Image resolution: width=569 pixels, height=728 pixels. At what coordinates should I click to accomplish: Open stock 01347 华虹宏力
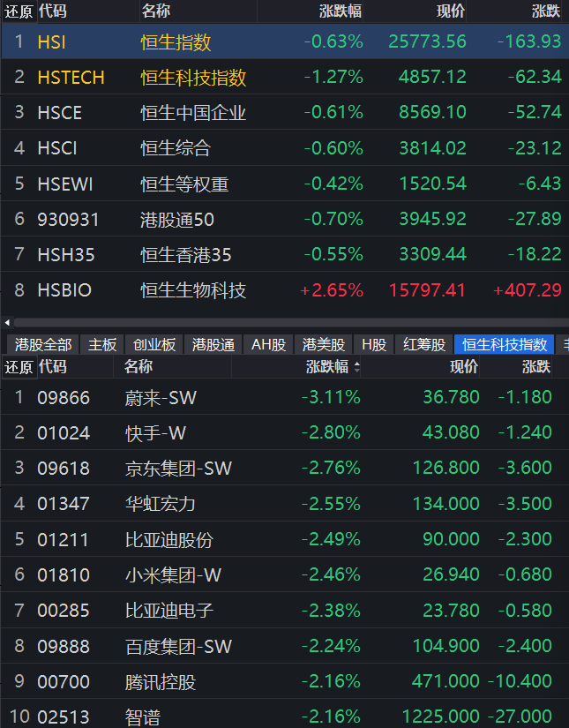tap(284, 503)
